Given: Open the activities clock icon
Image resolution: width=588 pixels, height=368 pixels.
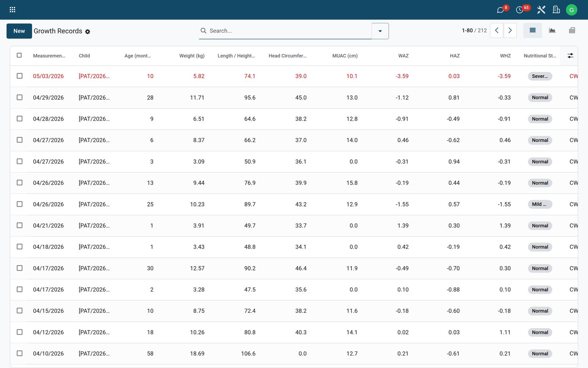Looking at the screenshot, I should pyautogui.click(x=520, y=10).
